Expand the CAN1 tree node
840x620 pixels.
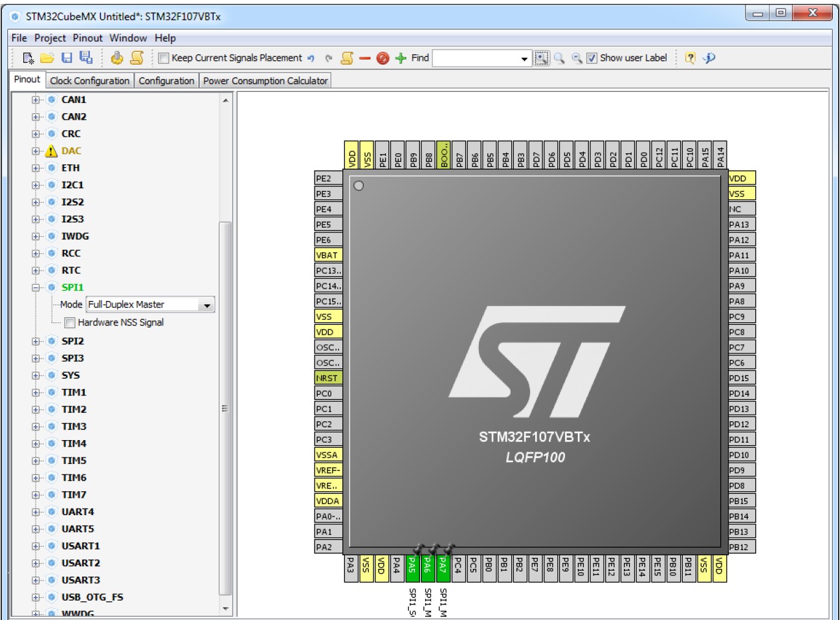tap(36, 100)
